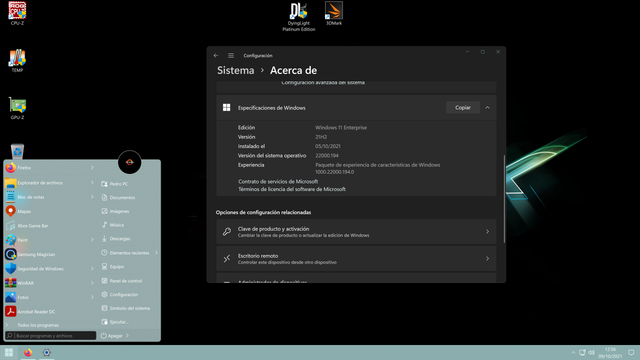Open the TEMP desktop icon
This screenshot has width=640, height=360.
click(17, 60)
